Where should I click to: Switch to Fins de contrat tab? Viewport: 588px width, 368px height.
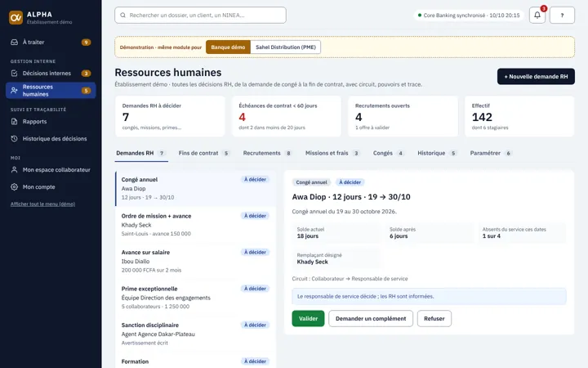(x=204, y=153)
